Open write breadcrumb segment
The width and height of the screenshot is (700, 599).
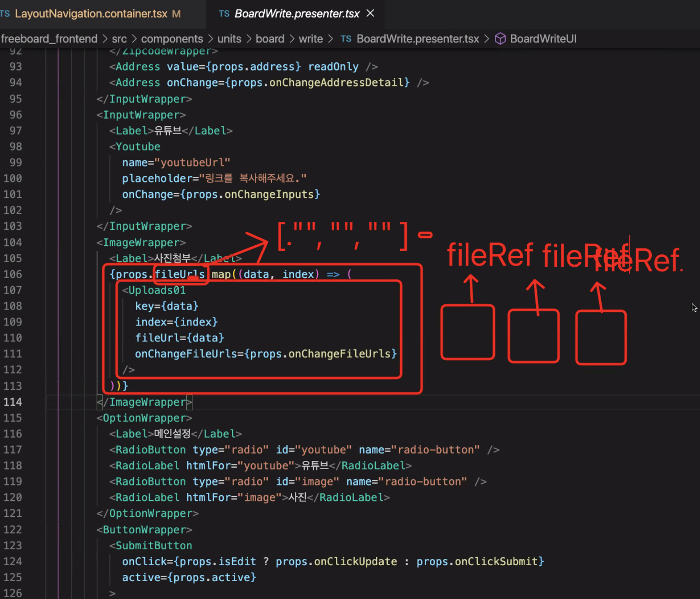[311, 39]
